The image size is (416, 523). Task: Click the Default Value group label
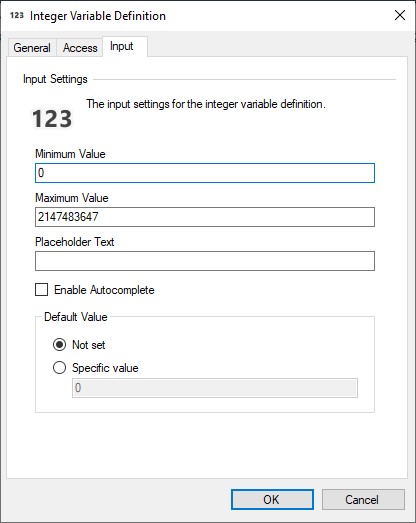point(76,317)
